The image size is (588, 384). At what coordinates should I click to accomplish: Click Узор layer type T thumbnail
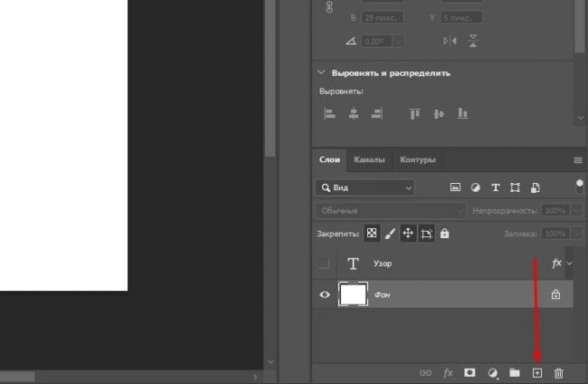tap(353, 264)
